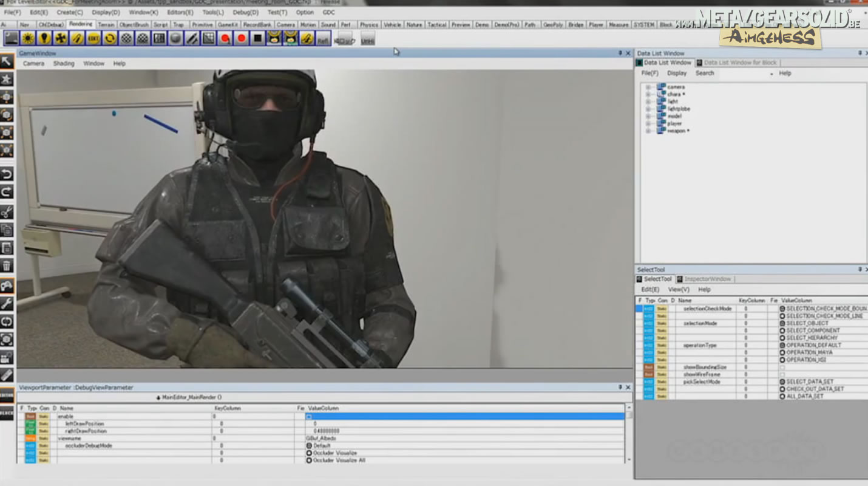Click the black stop square toolbar icon

click(x=258, y=38)
